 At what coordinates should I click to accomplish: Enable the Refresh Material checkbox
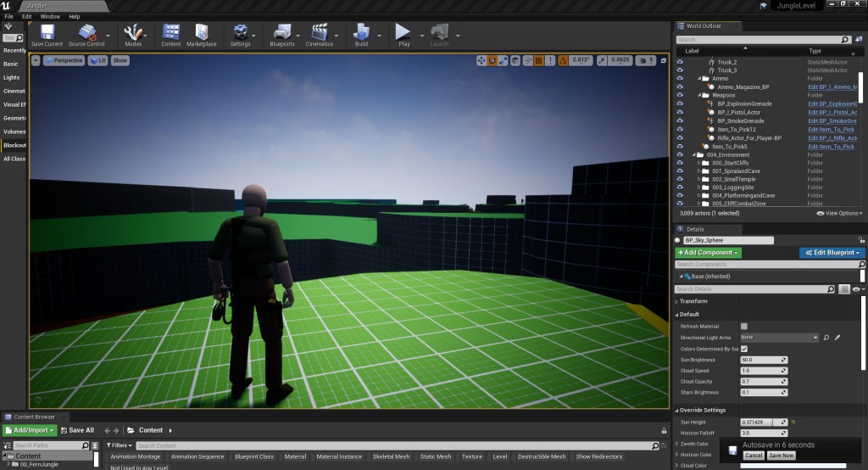(x=744, y=326)
